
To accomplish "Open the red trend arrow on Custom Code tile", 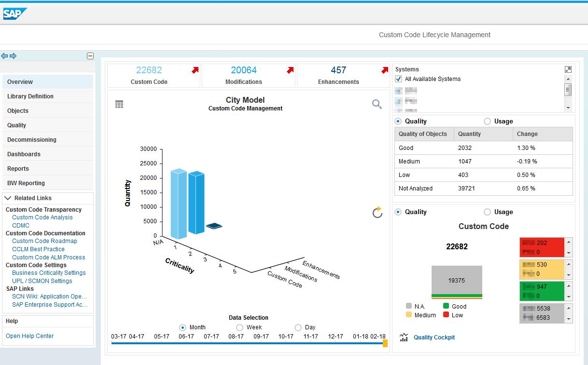I will (195, 70).
